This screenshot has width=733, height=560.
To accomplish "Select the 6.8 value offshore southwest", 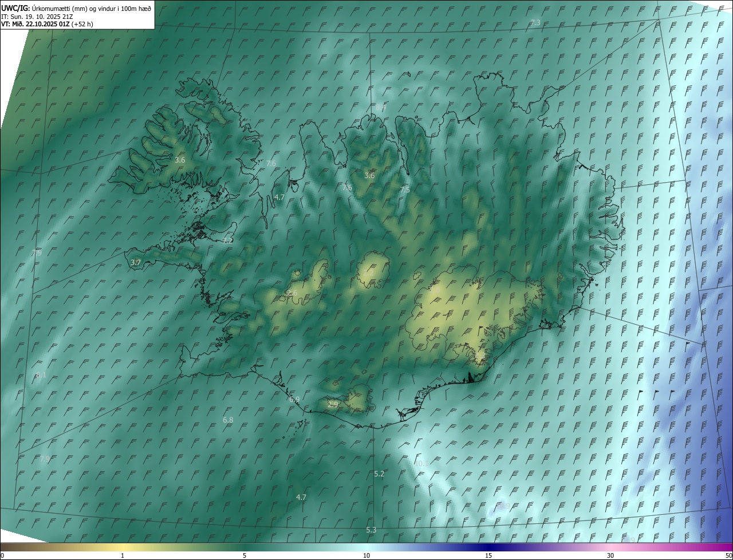I will [228, 420].
